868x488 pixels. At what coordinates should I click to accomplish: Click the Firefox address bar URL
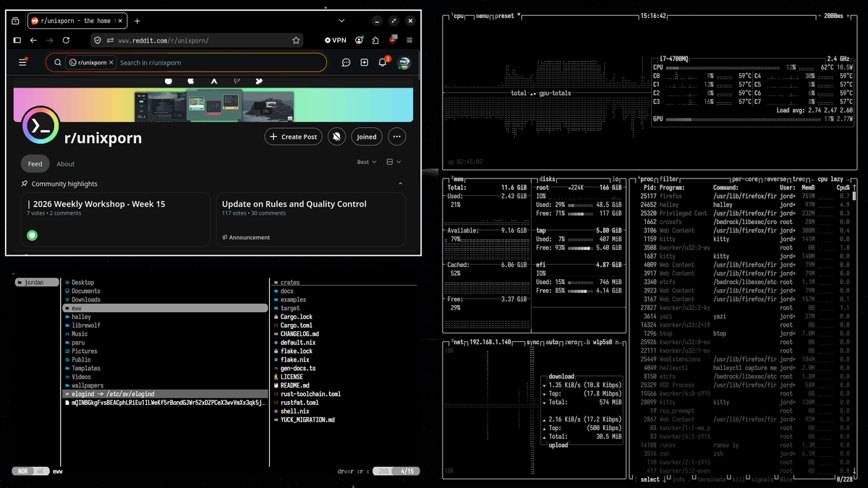pyautogui.click(x=163, y=40)
